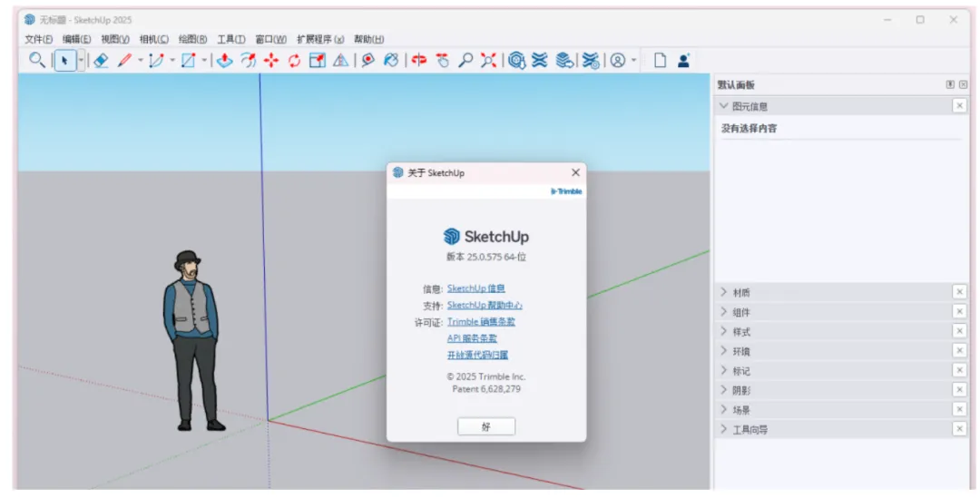Expand the 工具向导 panel
The height and width of the screenshot is (498, 980).
(x=724, y=429)
